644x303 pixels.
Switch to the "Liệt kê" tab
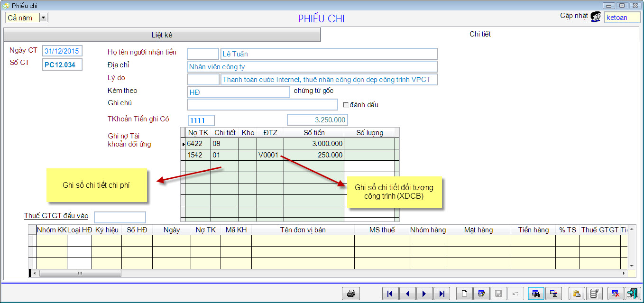click(x=162, y=35)
